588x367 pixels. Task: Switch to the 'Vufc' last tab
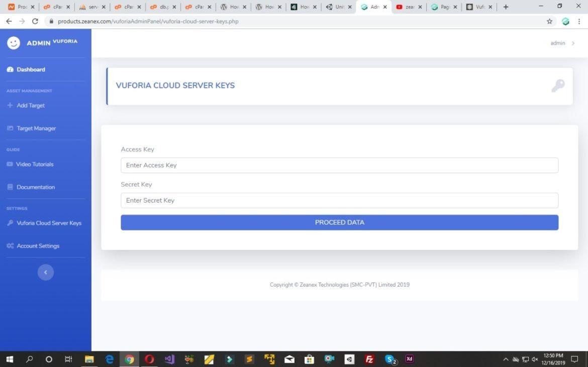[479, 7]
